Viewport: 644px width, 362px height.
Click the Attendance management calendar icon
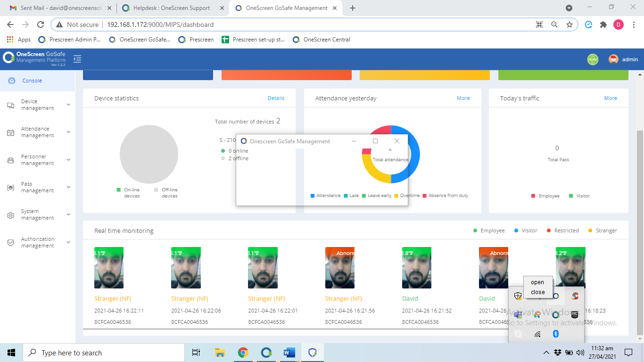coord(10,132)
